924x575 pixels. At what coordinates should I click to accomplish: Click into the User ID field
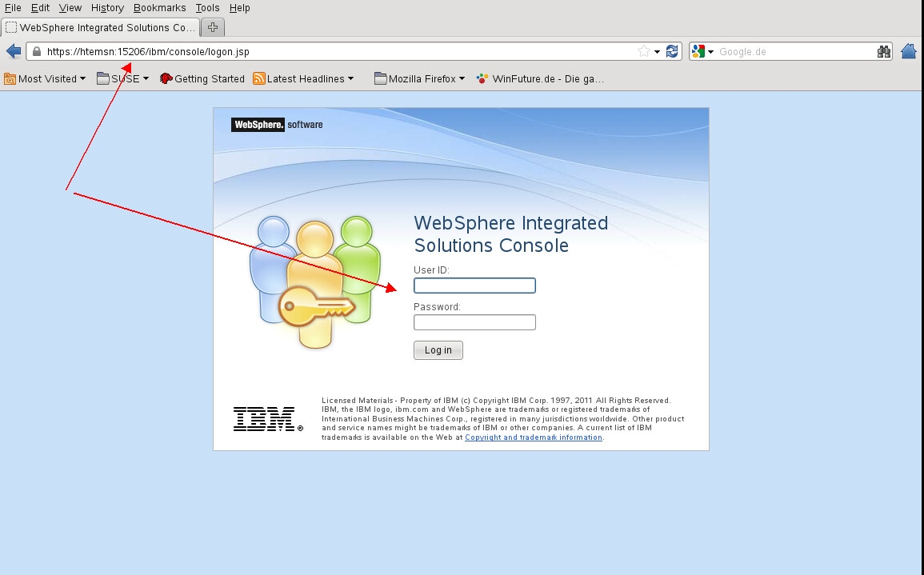(x=474, y=286)
